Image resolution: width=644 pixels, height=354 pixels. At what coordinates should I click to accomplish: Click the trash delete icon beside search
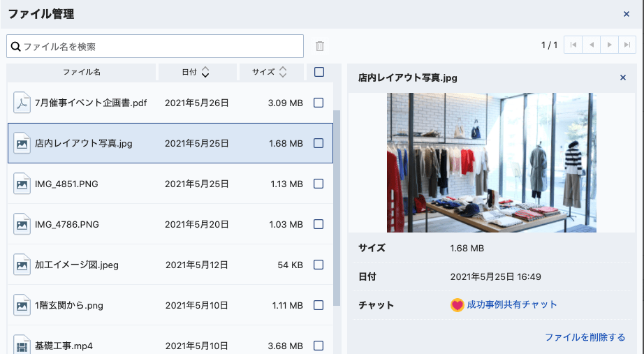(x=320, y=46)
